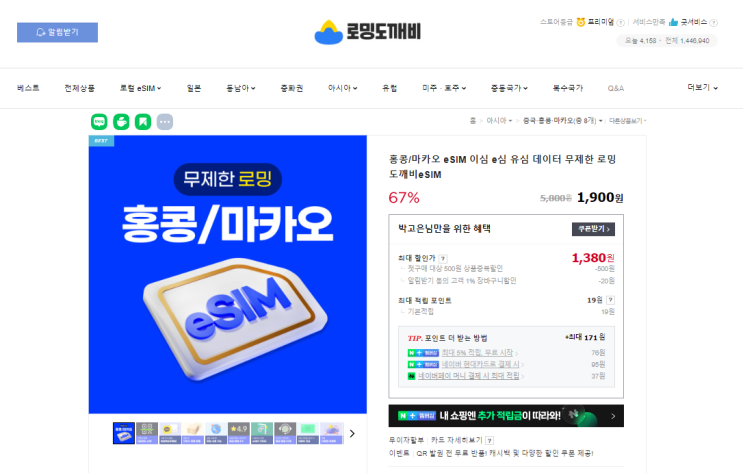Expand 중국·홍콩·마카오 breadcrumb dropdown
The image size is (743, 473).
(562, 121)
